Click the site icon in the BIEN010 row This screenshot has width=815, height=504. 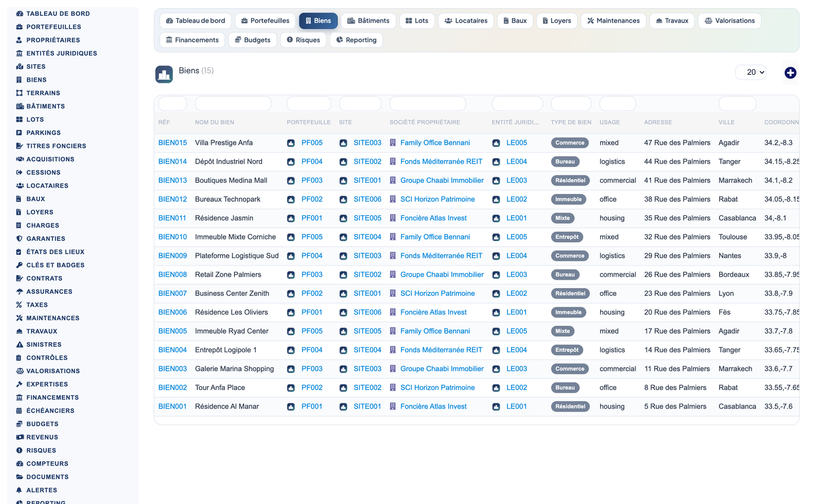click(343, 237)
